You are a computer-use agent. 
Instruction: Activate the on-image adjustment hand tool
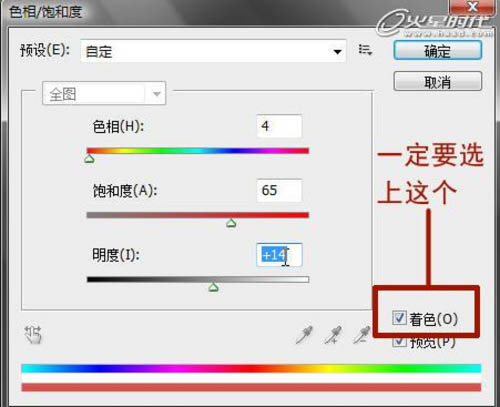point(33,334)
